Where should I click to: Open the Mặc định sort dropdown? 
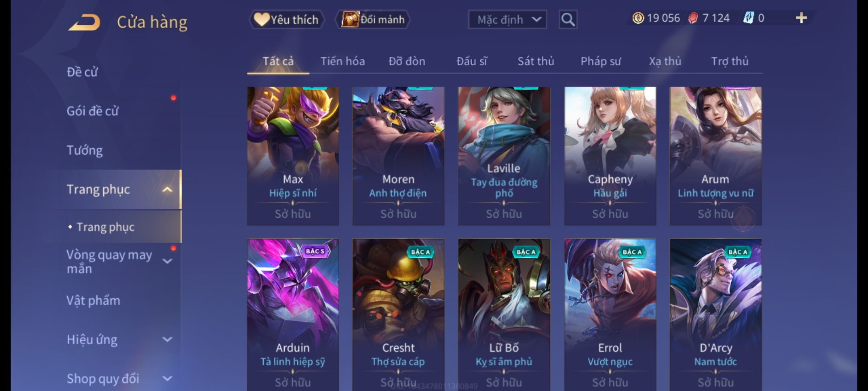(507, 20)
